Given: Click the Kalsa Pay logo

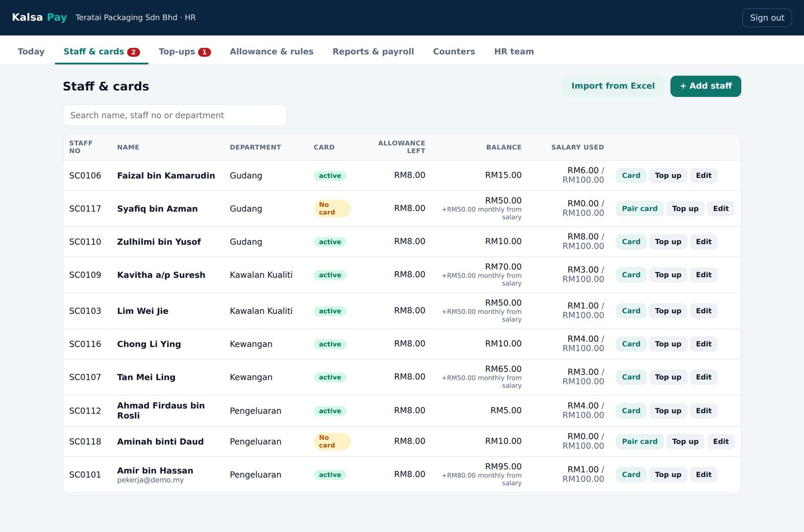Looking at the screenshot, I should (x=39, y=17).
